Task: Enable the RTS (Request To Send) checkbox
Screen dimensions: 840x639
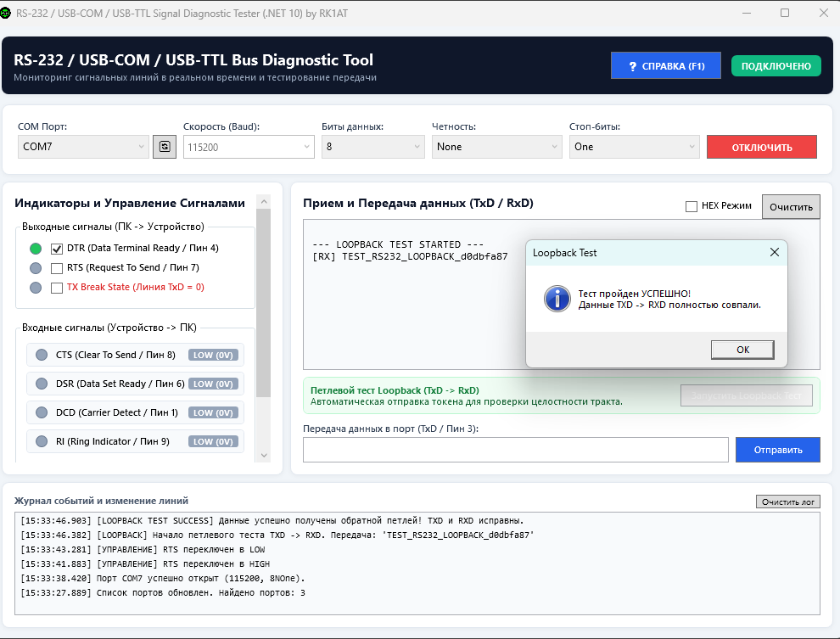Action: [x=57, y=268]
